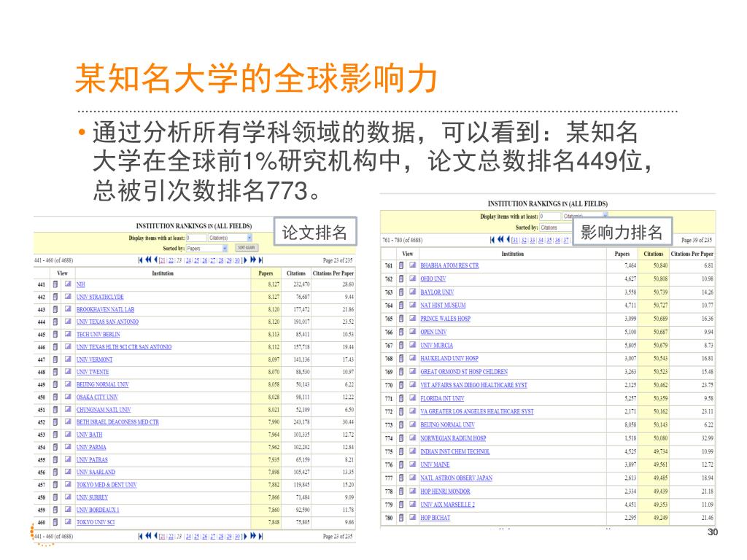This screenshot has width=747, height=560.
Task: Open PRINCE WALES HOSP link
Action: (446, 319)
